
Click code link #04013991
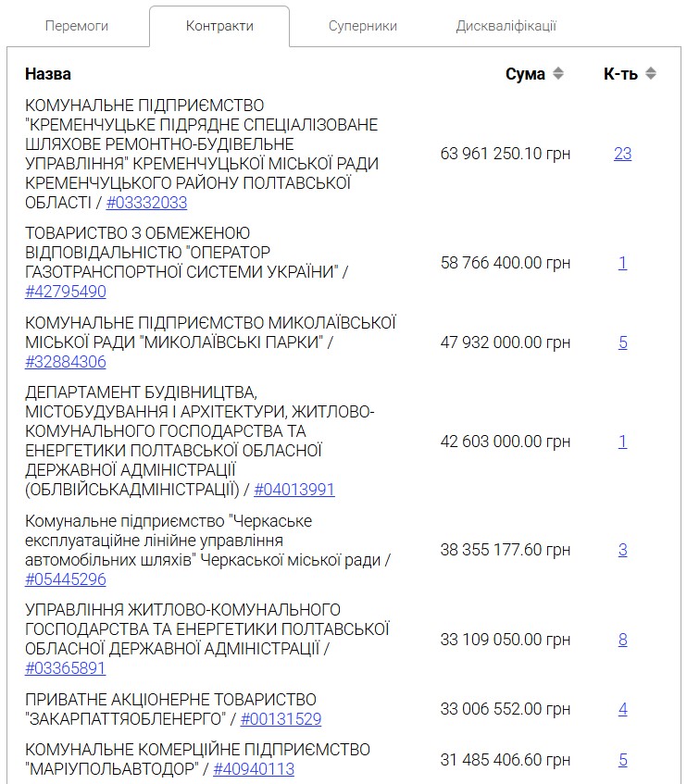coord(294,490)
